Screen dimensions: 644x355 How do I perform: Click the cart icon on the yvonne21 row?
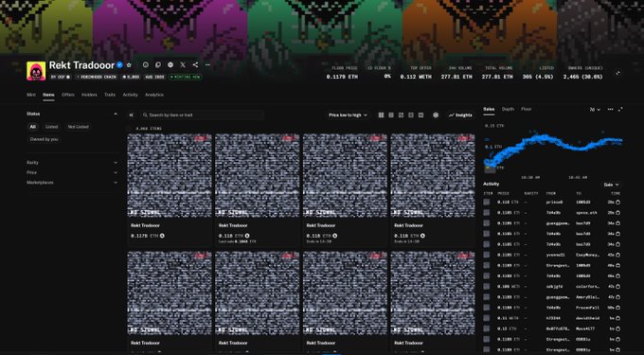[x=617, y=255]
